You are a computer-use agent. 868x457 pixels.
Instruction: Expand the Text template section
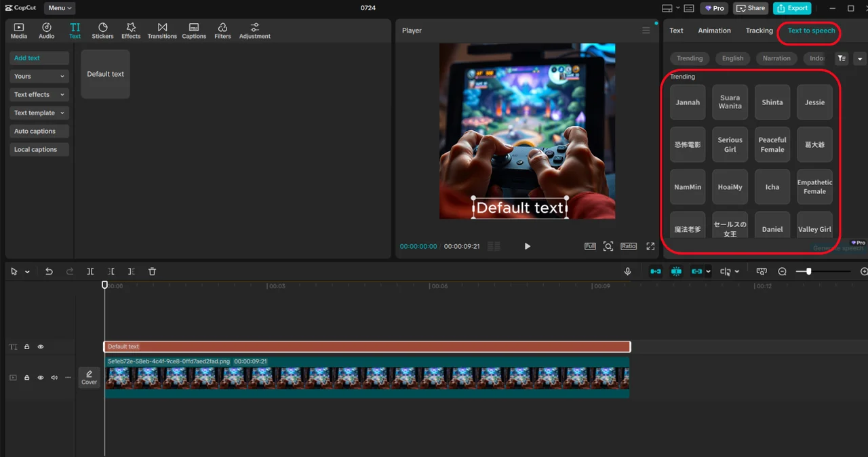click(x=39, y=113)
